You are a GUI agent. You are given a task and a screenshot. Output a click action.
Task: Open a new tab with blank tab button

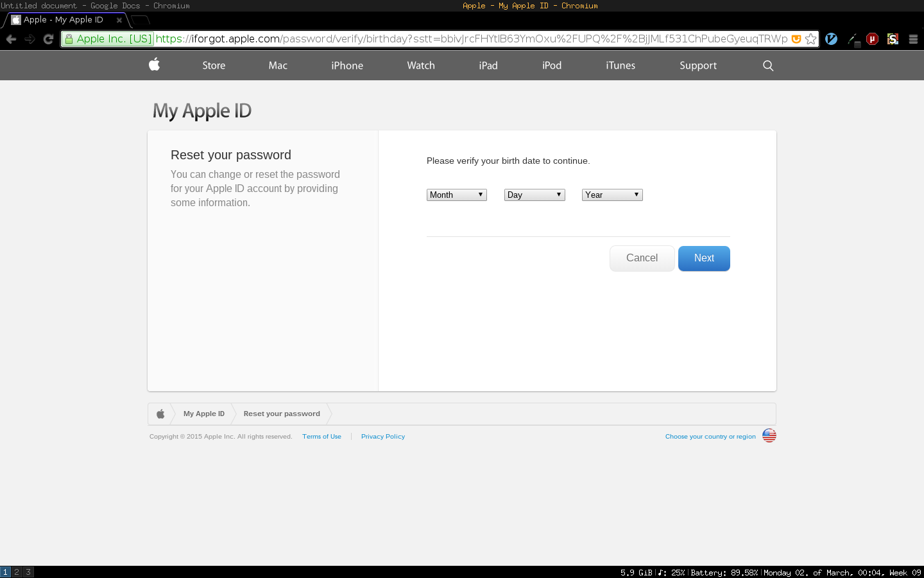click(x=140, y=20)
